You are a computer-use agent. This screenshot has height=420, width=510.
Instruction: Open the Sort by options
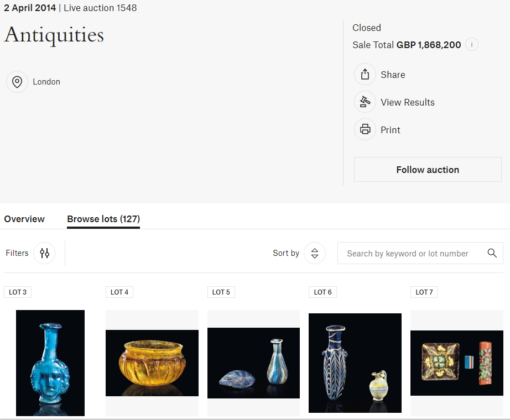point(314,253)
